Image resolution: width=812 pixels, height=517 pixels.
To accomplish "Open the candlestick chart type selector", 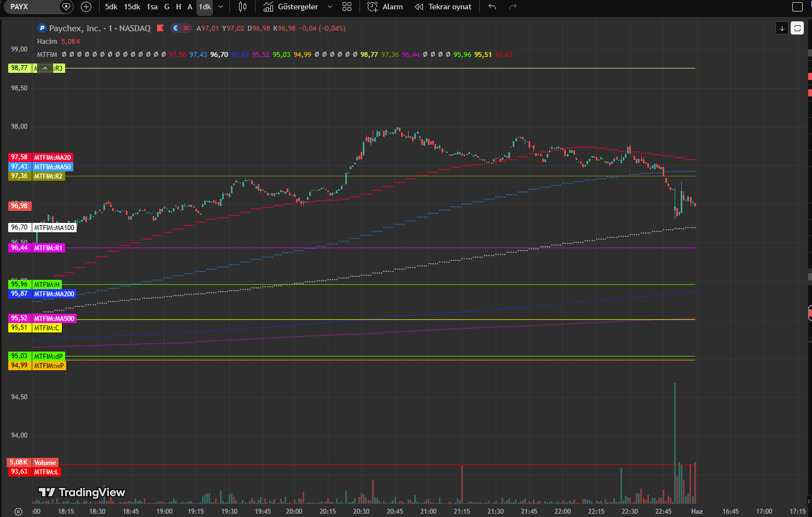I will point(242,7).
